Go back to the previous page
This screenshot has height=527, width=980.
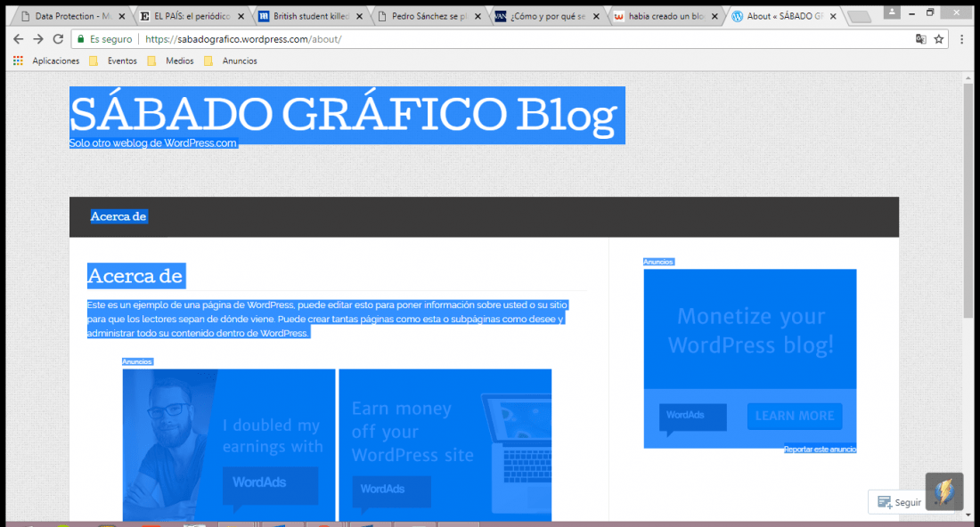(x=18, y=38)
